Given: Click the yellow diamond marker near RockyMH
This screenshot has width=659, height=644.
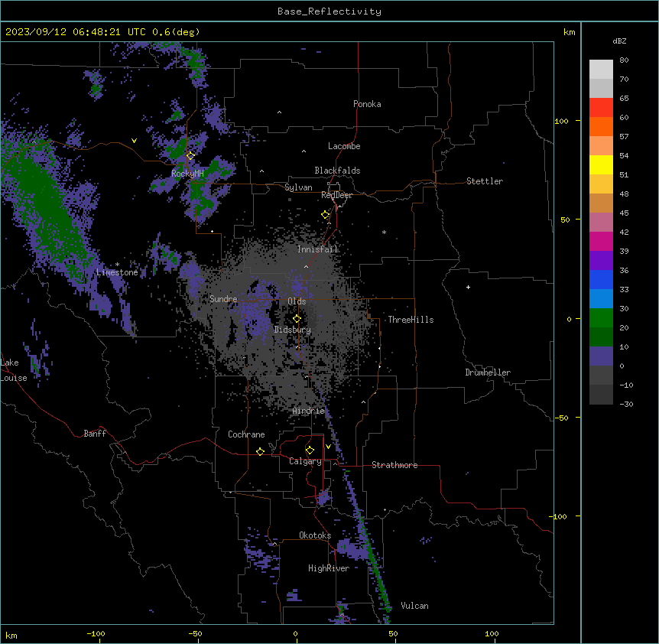Looking at the screenshot, I should coord(190,155).
